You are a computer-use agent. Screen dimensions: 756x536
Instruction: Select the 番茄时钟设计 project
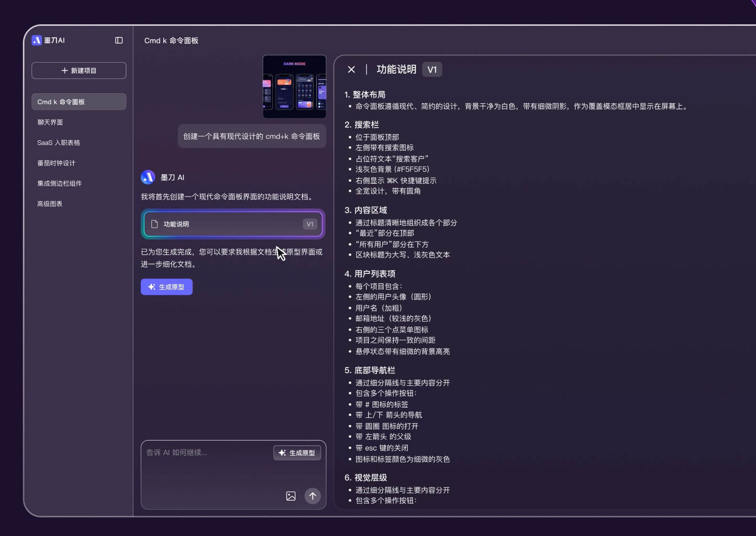(56, 163)
